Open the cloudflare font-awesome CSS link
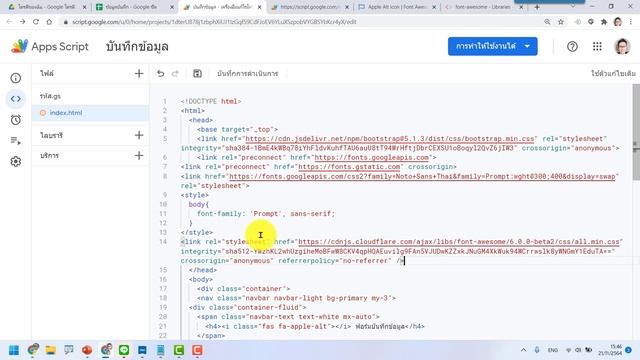 (x=459, y=242)
